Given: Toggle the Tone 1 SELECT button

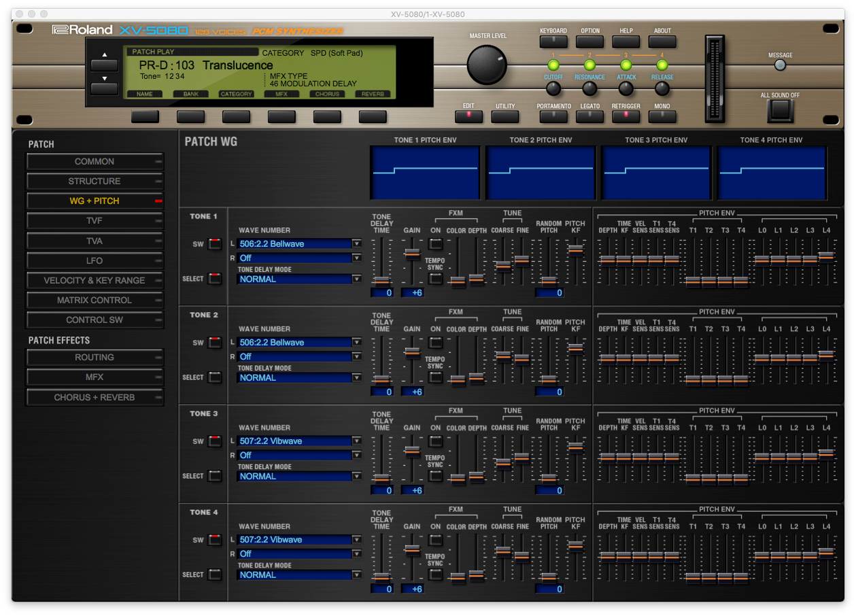Looking at the screenshot, I should pyautogui.click(x=215, y=278).
